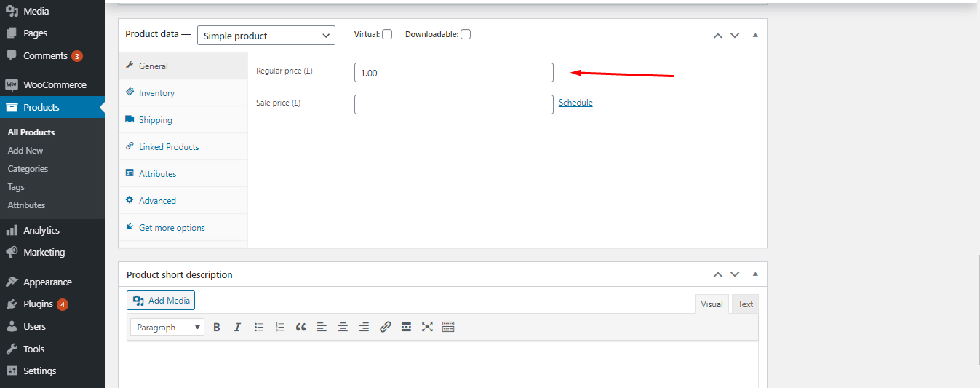Insert a numbered list
Viewport: 980px width, 388px height.
279,328
